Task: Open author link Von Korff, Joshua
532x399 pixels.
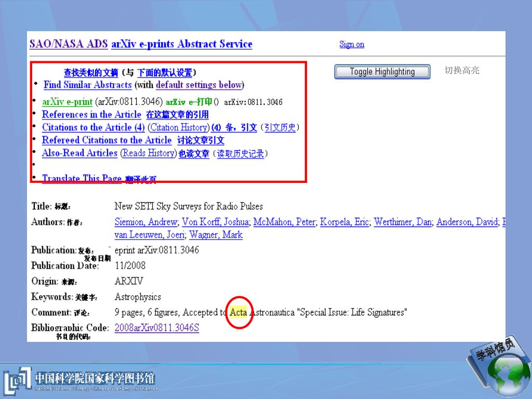Action: click(216, 222)
